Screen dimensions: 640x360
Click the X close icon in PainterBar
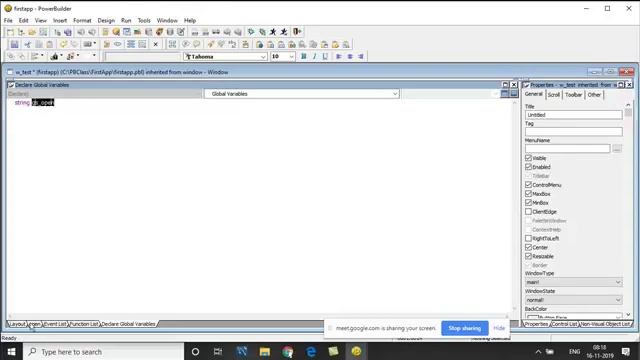[156, 44]
